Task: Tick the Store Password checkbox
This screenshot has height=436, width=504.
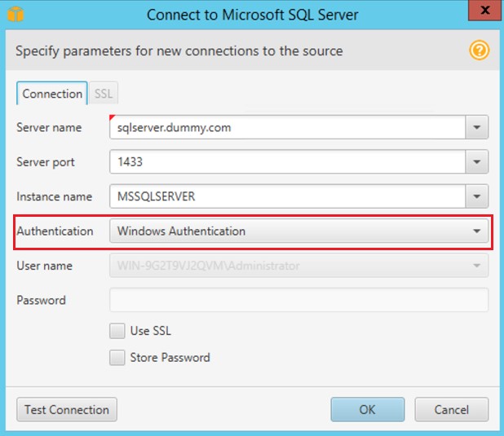Action: (117, 358)
